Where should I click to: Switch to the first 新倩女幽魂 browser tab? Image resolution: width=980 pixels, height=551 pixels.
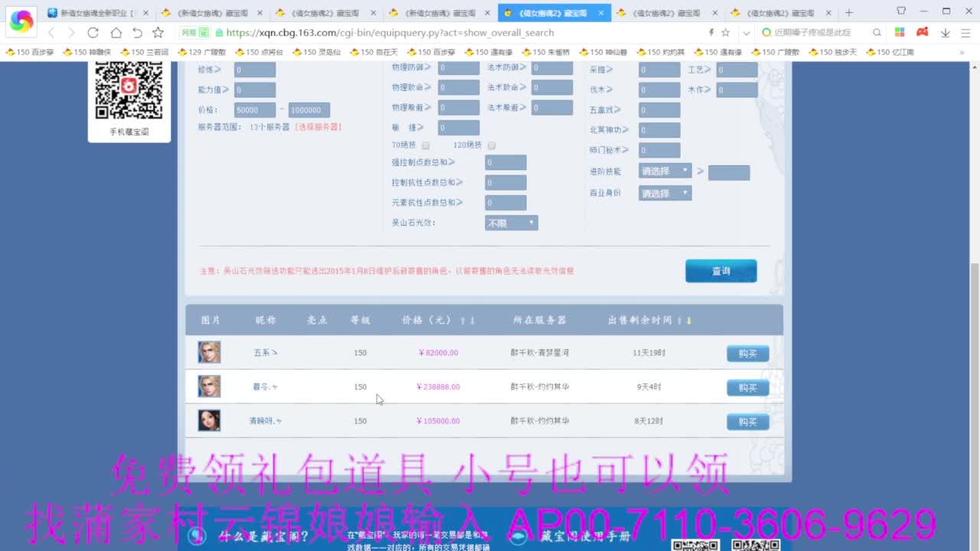pos(92,12)
